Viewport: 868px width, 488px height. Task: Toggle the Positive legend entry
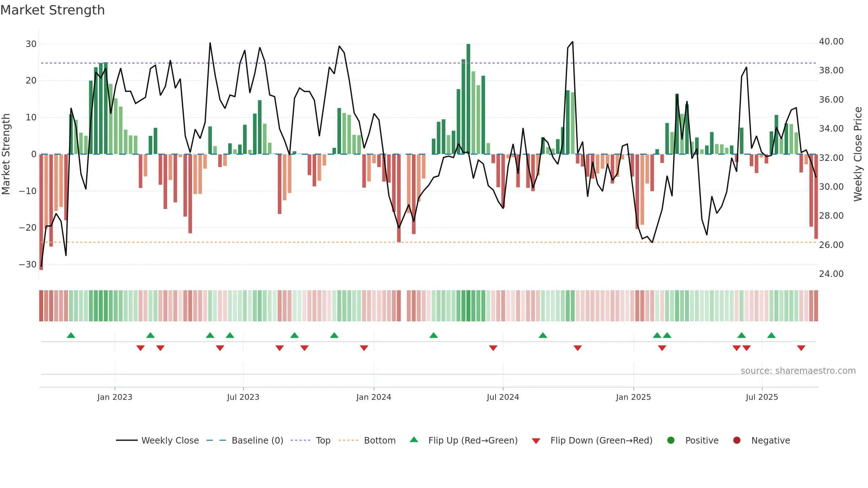pos(693,440)
